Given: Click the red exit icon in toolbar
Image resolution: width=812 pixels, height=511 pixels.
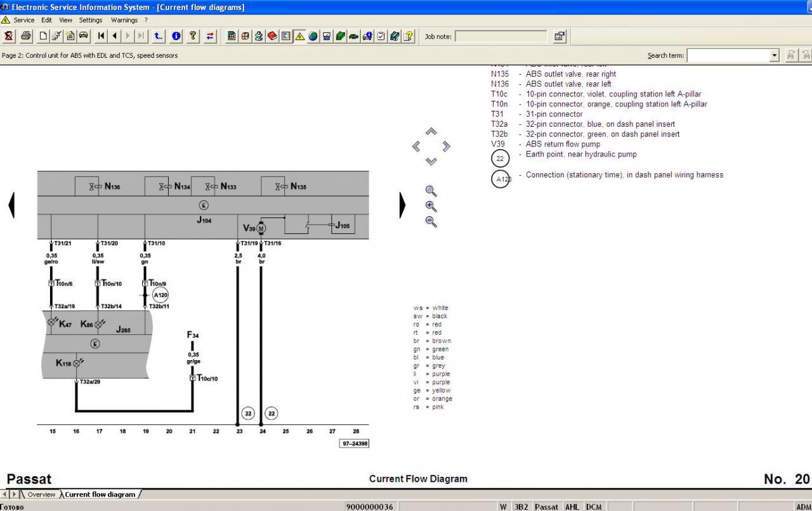Looking at the screenshot, I should (x=9, y=36).
